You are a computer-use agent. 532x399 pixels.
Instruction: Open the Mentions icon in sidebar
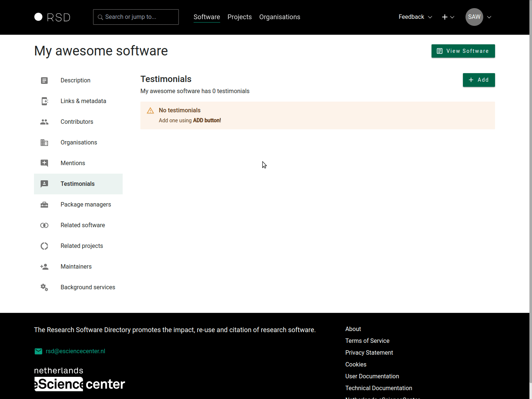pos(44,163)
